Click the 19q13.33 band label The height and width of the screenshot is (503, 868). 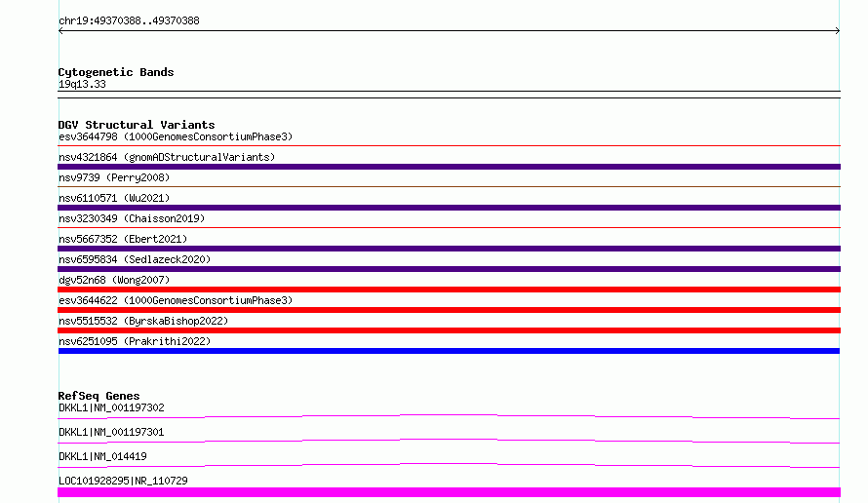82,84
